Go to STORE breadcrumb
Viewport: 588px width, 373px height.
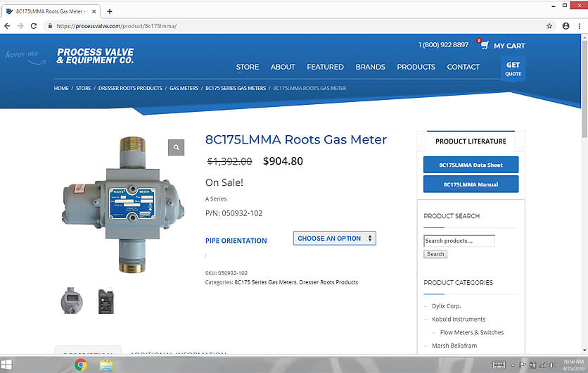click(83, 88)
